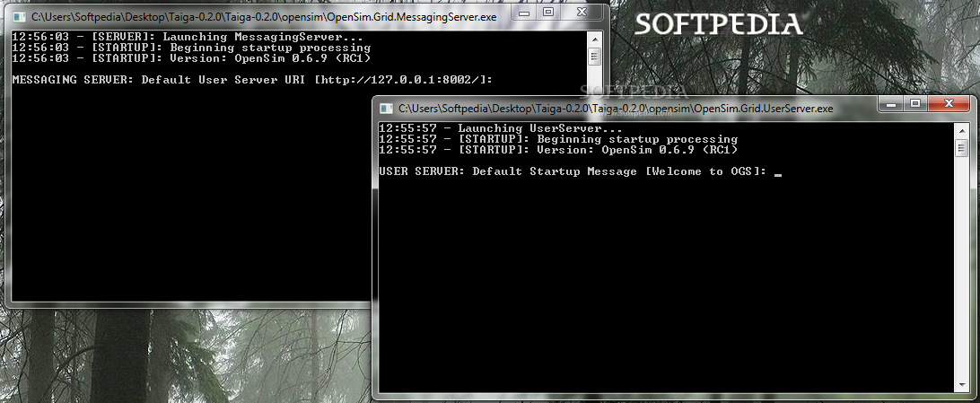Click the UserServer scrollbar up arrow
The image size is (980, 403).
(x=961, y=130)
